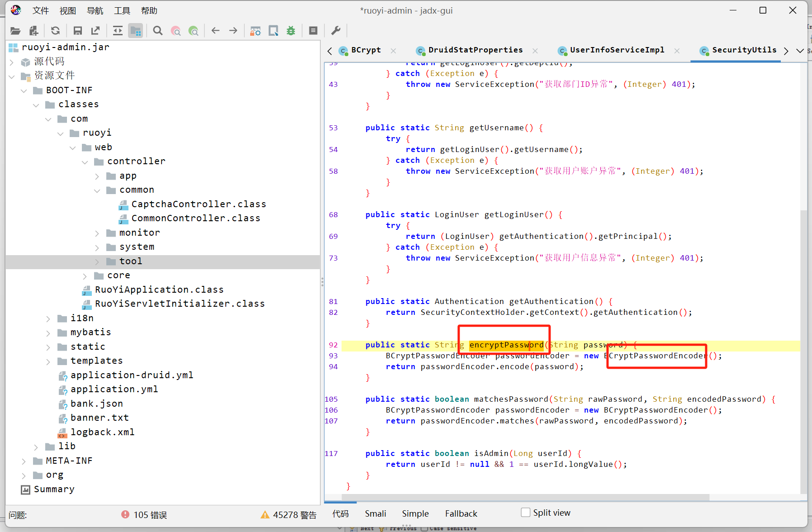
Task: Toggle the flatten packages toolbar button
Action: click(135, 31)
